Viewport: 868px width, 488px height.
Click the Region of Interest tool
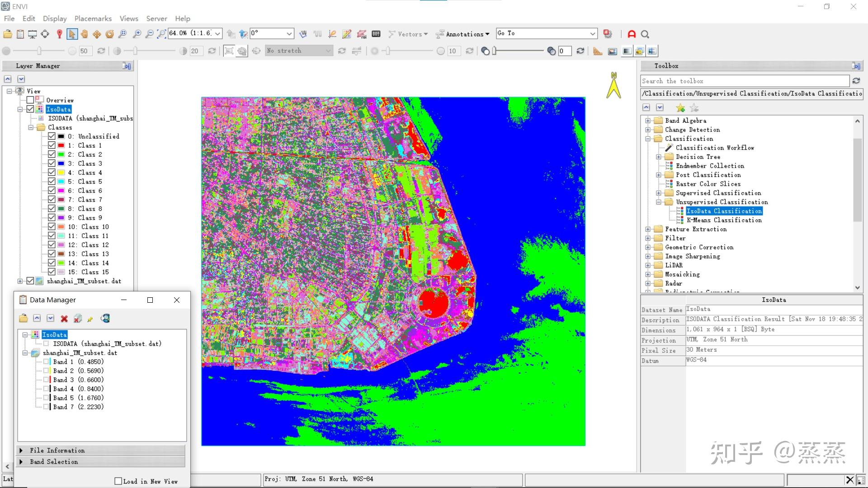(x=361, y=34)
